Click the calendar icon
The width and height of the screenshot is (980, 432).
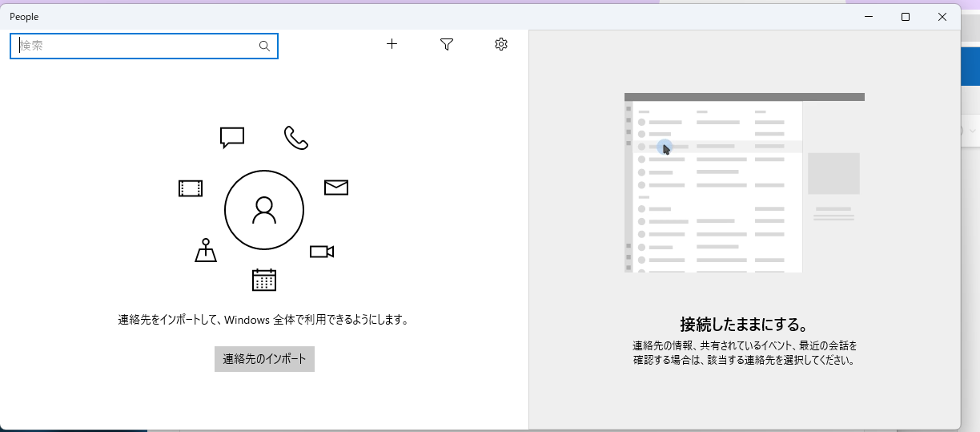coord(264,280)
